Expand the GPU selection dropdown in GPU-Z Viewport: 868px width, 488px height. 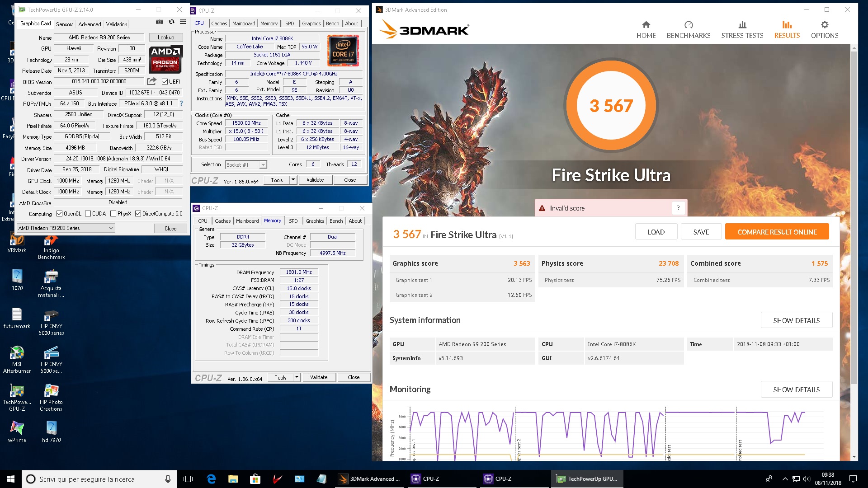point(111,228)
